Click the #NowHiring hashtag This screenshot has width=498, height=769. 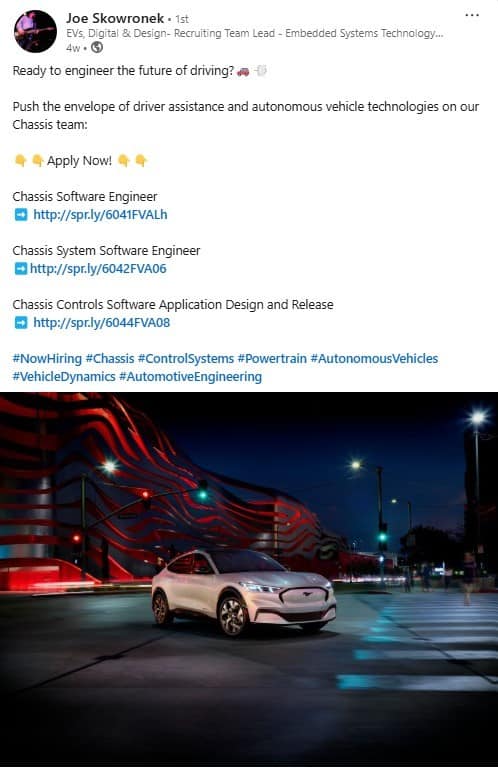pos(47,359)
